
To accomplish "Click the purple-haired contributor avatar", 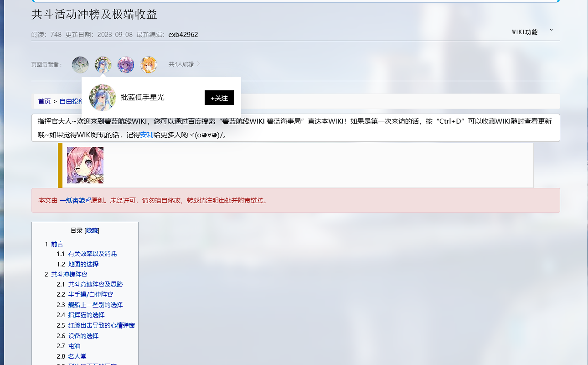I will click(126, 65).
